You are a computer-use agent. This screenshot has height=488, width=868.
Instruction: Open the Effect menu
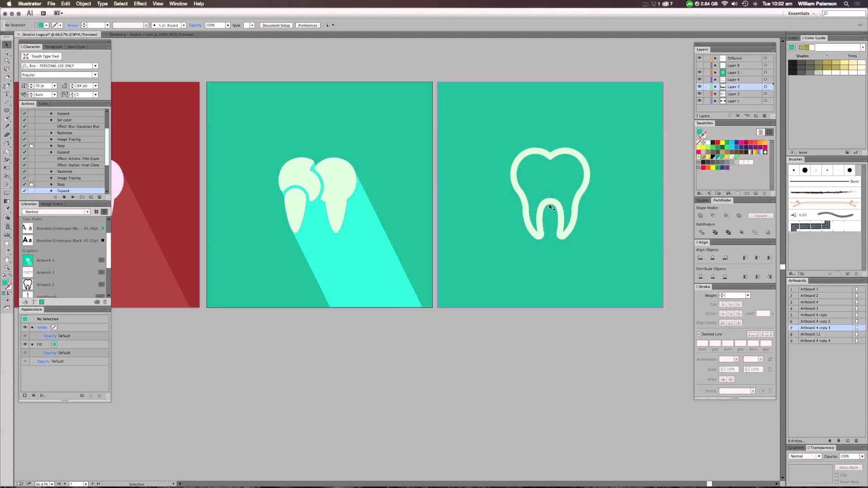coord(140,4)
